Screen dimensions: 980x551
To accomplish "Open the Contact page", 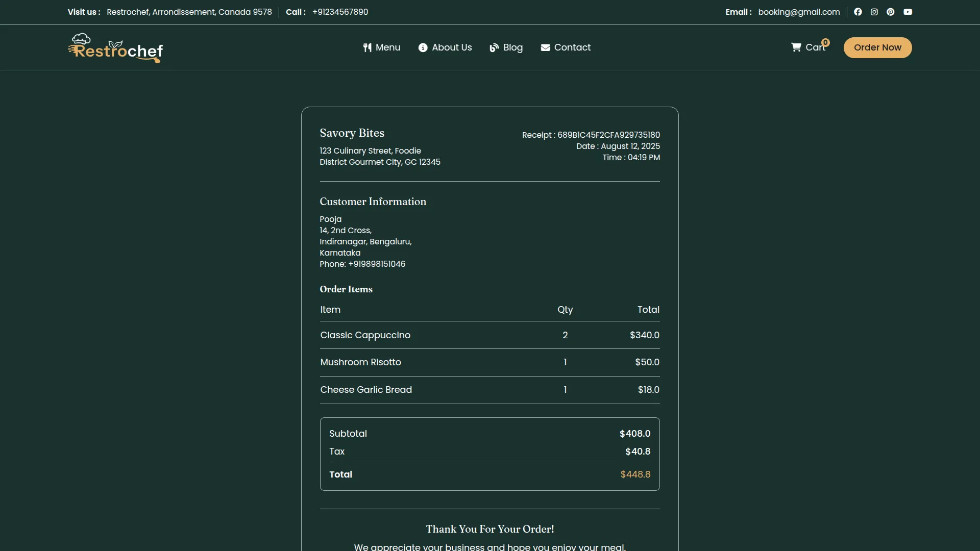I will coord(572,47).
